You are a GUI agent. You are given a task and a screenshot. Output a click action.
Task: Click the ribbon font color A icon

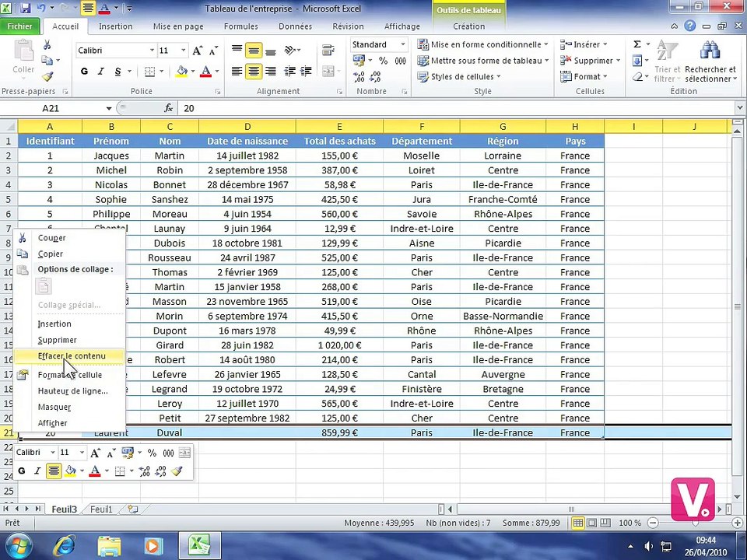205,72
